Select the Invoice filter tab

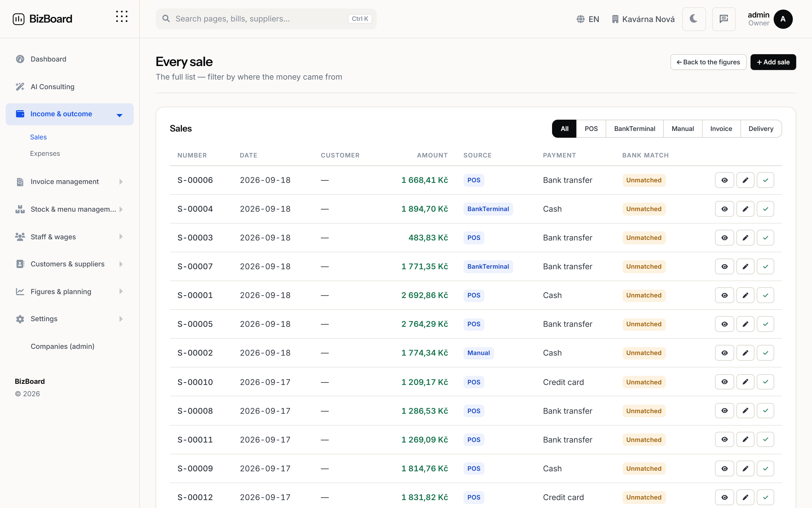click(721, 129)
